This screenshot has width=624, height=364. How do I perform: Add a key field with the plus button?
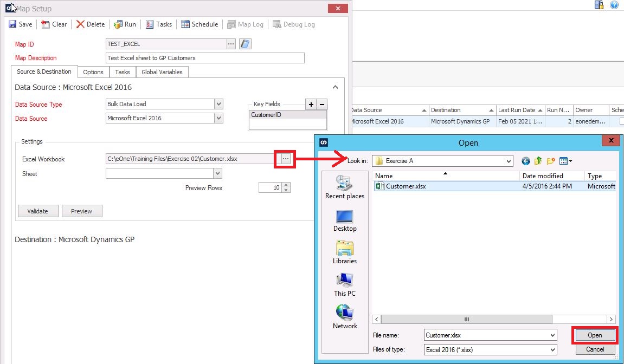pyautogui.click(x=311, y=104)
